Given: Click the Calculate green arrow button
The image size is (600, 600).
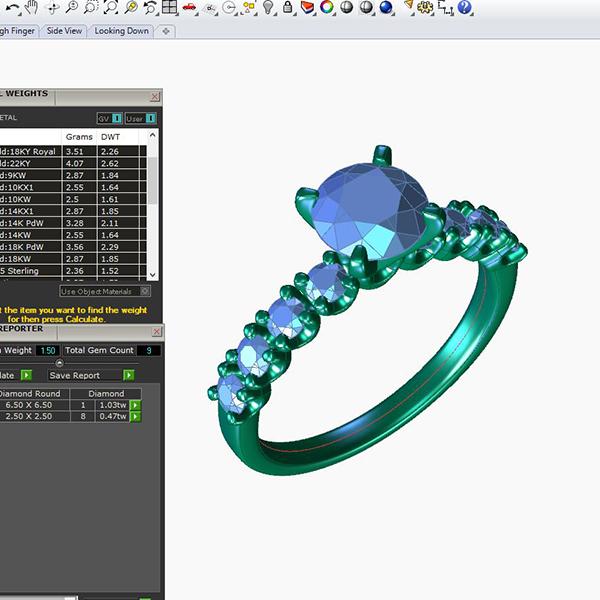Looking at the screenshot, I should point(26,375).
